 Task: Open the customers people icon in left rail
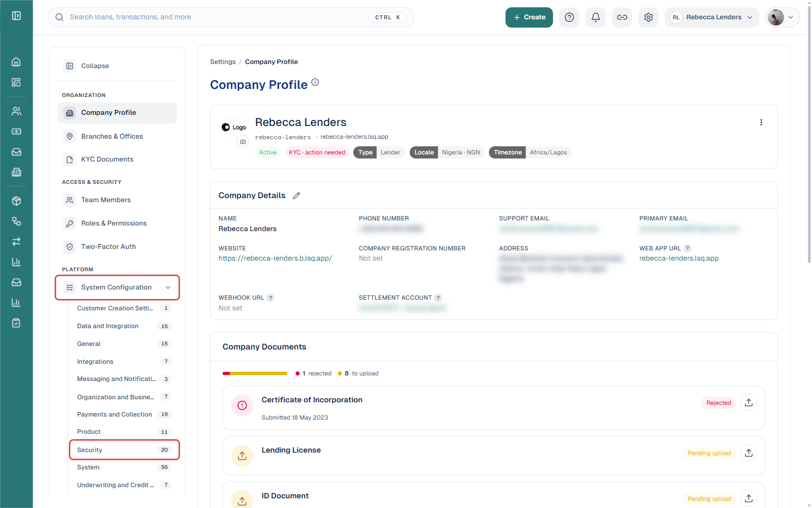(x=16, y=111)
